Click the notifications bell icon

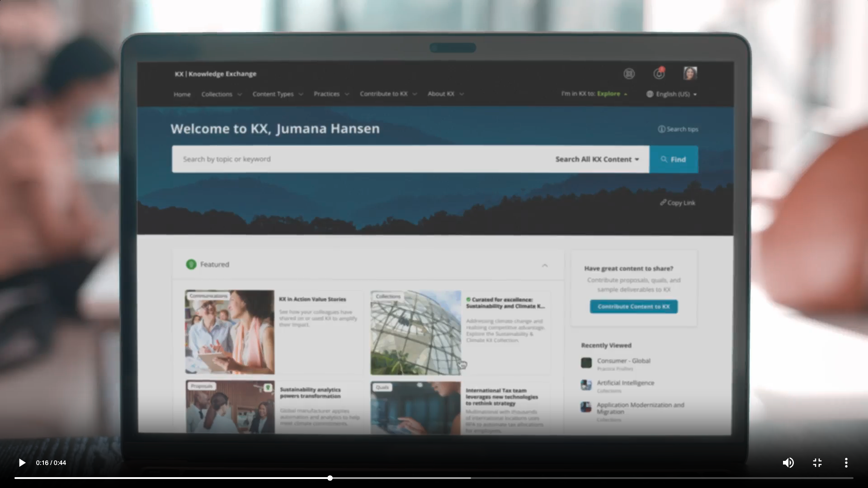pos(659,74)
